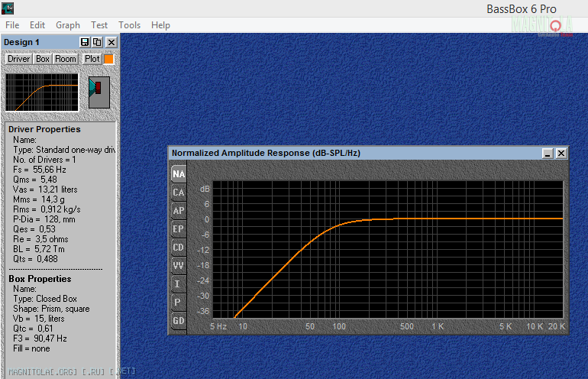This screenshot has height=379, width=588.
Task: Click the 'F3 = 90,47 Hz' value
Action: (x=40, y=339)
